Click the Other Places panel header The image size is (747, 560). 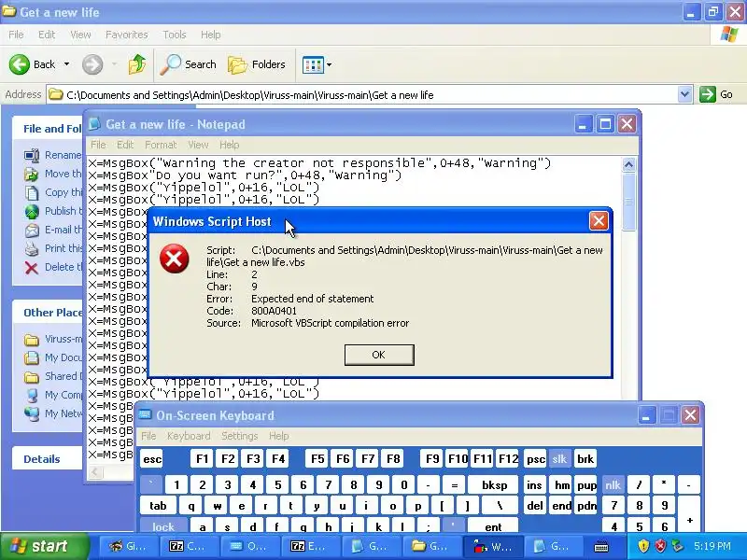point(48,313)
